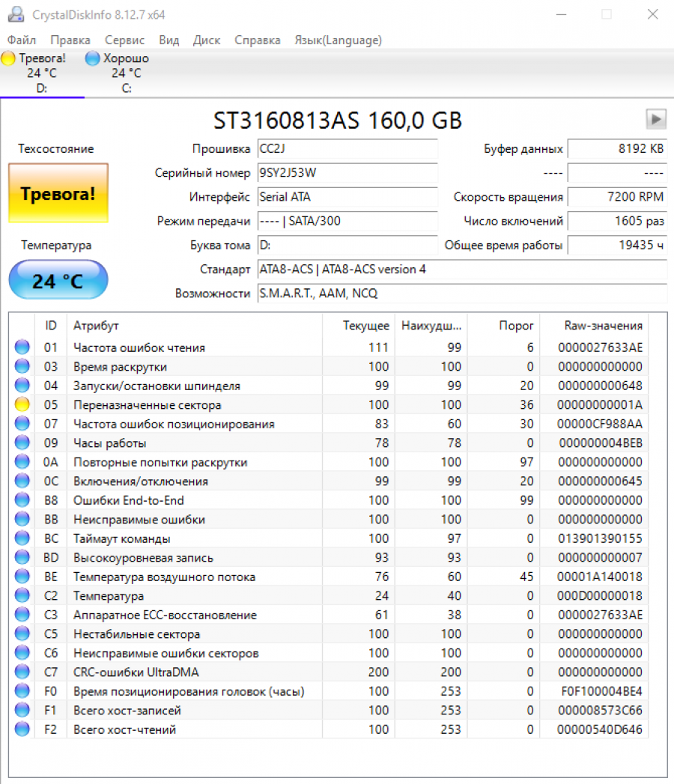This screenshot has height=784, width=674.
Task: Select the Нестабильные сектора attribute row
Action: (x=137, y=634)
